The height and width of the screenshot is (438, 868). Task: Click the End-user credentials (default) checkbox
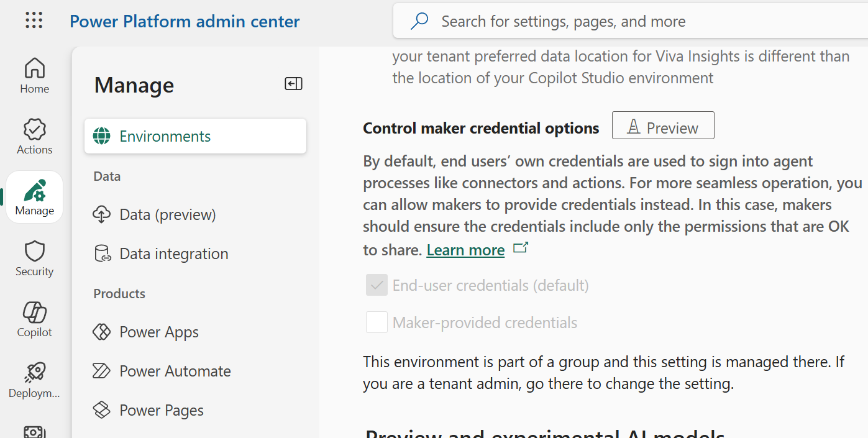377,285
